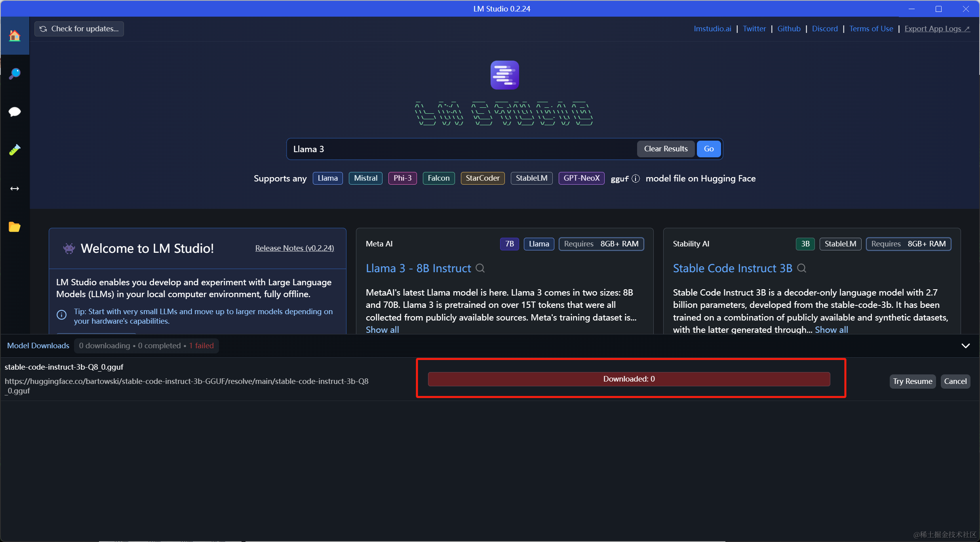
Task: Open the Local Server arrows icon
Action: point(15,189)
